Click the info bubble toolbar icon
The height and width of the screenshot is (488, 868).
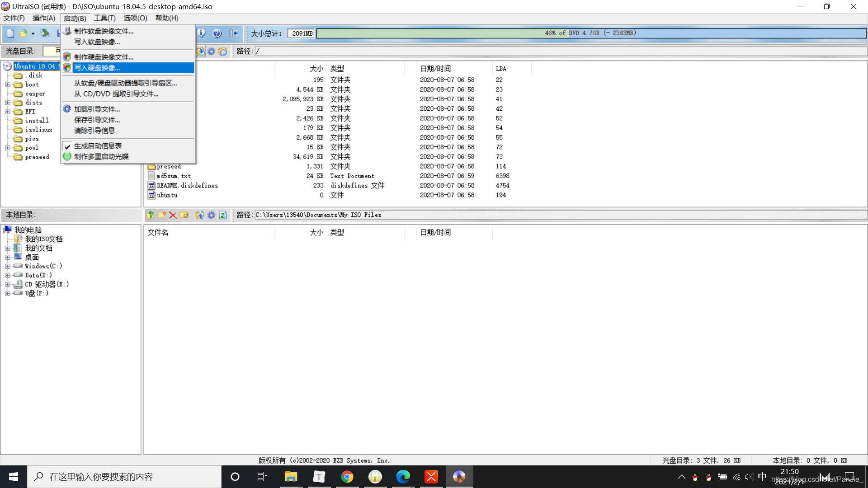click(202, 33)
